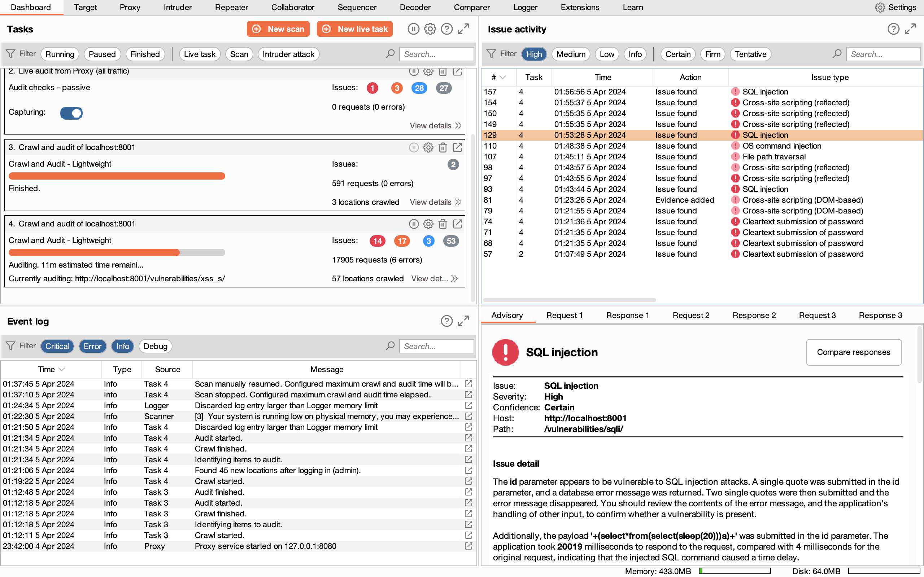Screen dimensions: 924x577
Task: Open the Response 2 tab of the issue
Action: pos(753,315)
